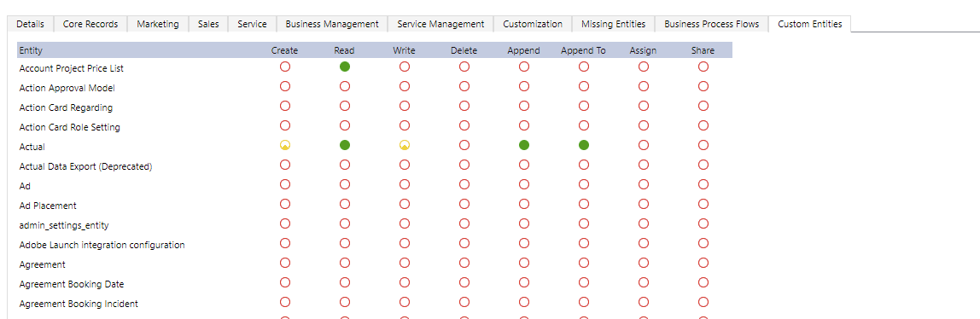Set Create privilege for Actual Data Export (Deprecated)

285,165
